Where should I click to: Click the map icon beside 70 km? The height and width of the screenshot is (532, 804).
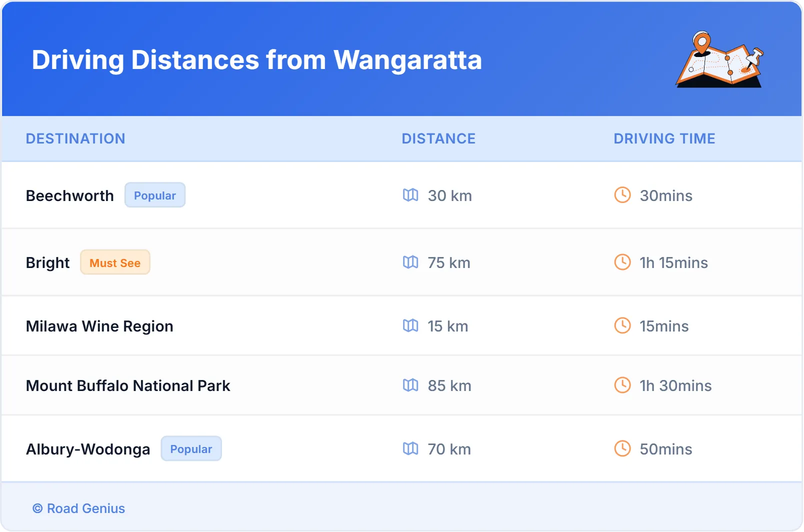point(410,448)
